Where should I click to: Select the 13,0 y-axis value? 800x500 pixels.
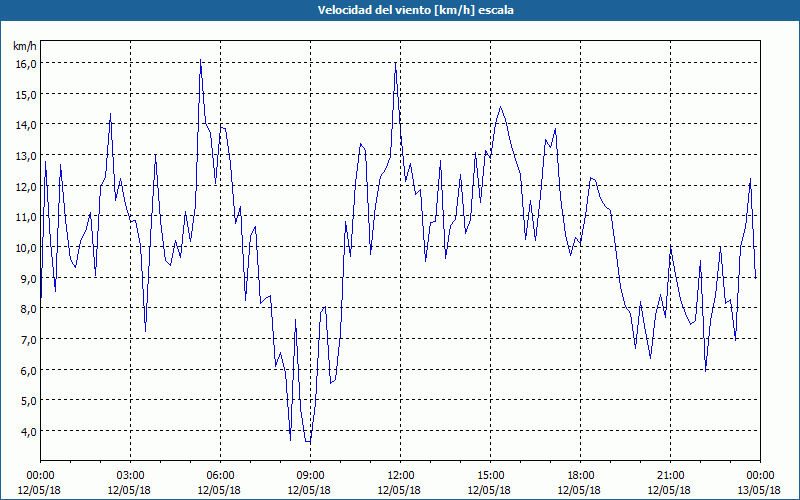click(26, 156)
